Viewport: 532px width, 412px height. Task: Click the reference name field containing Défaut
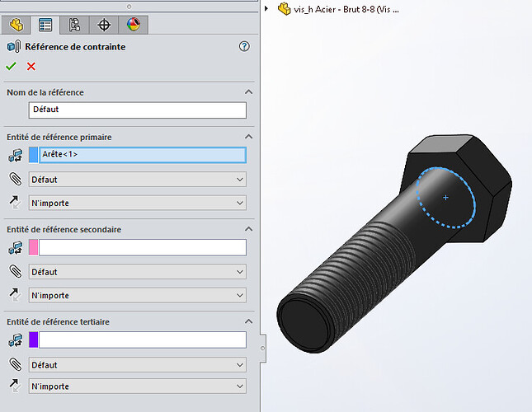coord(137,110)
